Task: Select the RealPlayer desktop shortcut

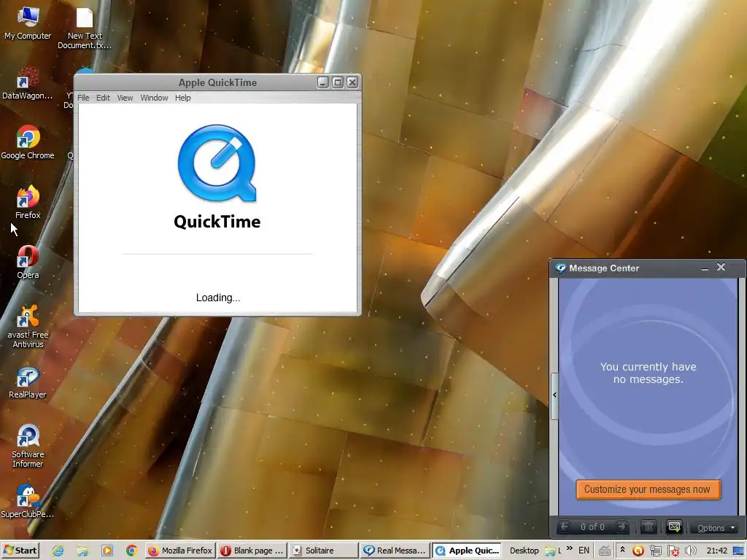Action: point(28,382)
